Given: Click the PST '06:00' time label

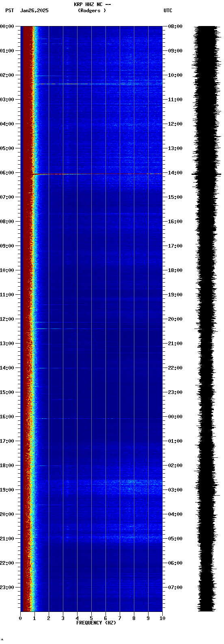Looking at the screenshot, I should click(7, 173).
